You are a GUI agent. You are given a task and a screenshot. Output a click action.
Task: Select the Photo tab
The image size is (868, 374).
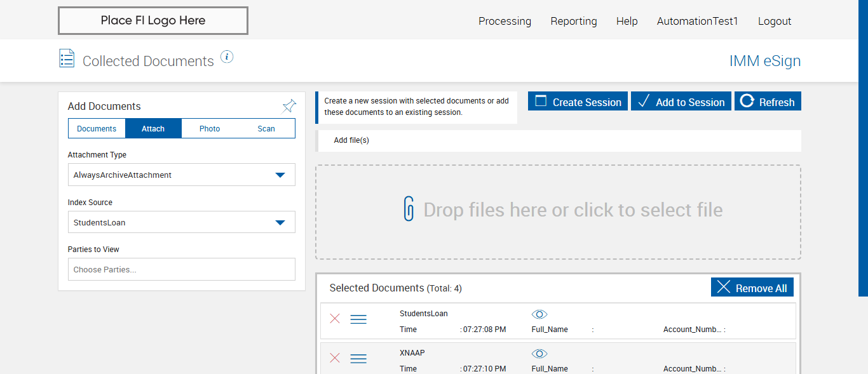pos(210,128)
